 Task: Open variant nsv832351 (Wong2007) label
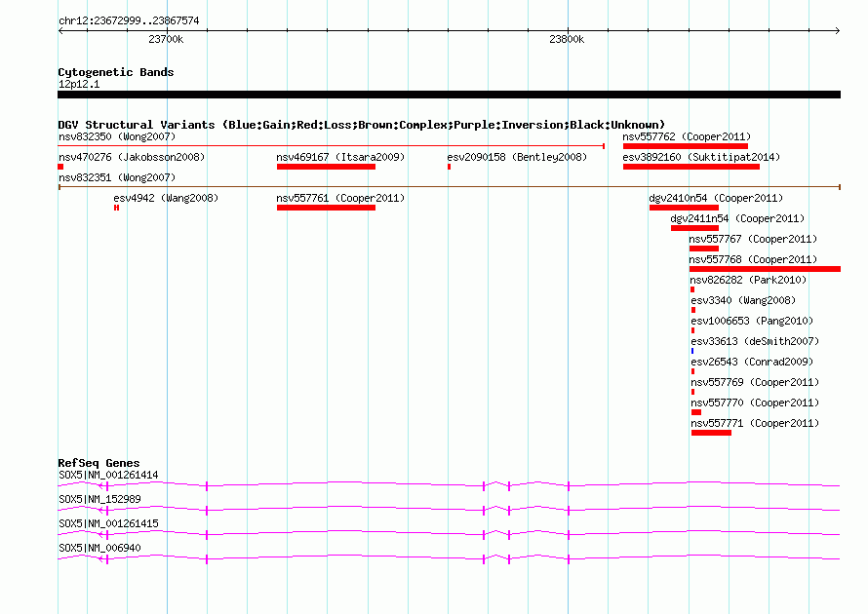117,177
